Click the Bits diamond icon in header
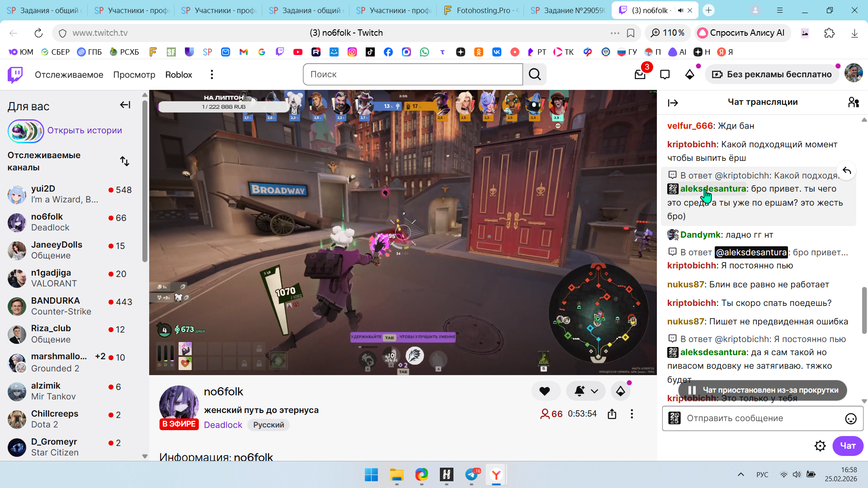868x488 pixels. (x=689, y=75)
